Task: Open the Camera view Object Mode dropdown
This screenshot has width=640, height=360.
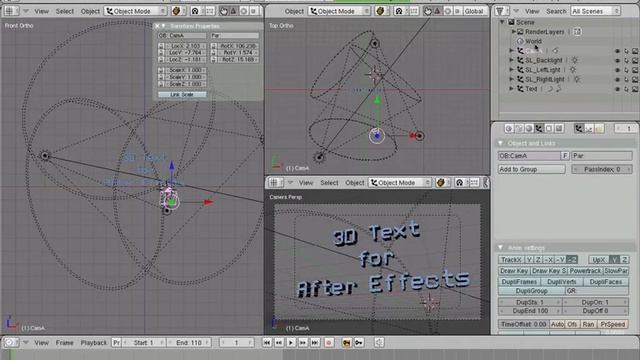Action: [x=400, y=182]
